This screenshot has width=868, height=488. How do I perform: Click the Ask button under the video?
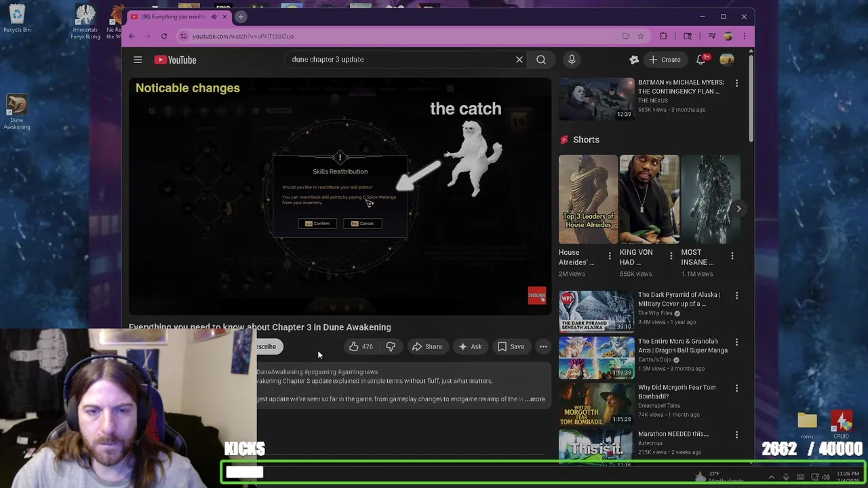coord(470,346)
